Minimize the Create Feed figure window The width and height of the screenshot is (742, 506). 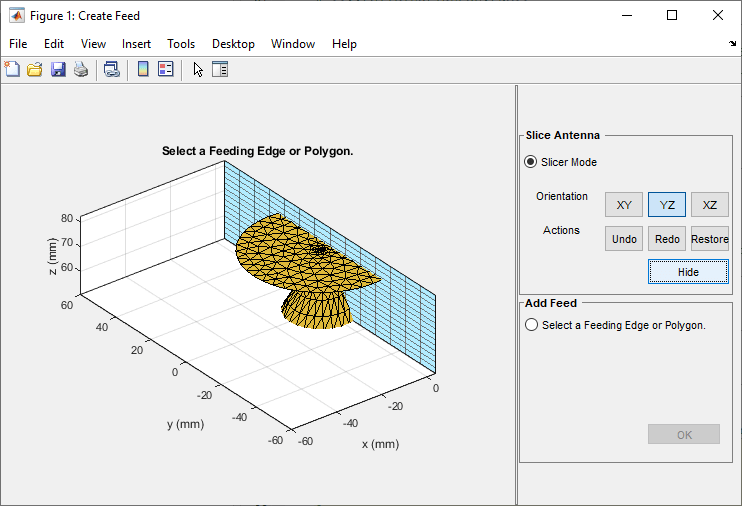click(x=627, y=15)
